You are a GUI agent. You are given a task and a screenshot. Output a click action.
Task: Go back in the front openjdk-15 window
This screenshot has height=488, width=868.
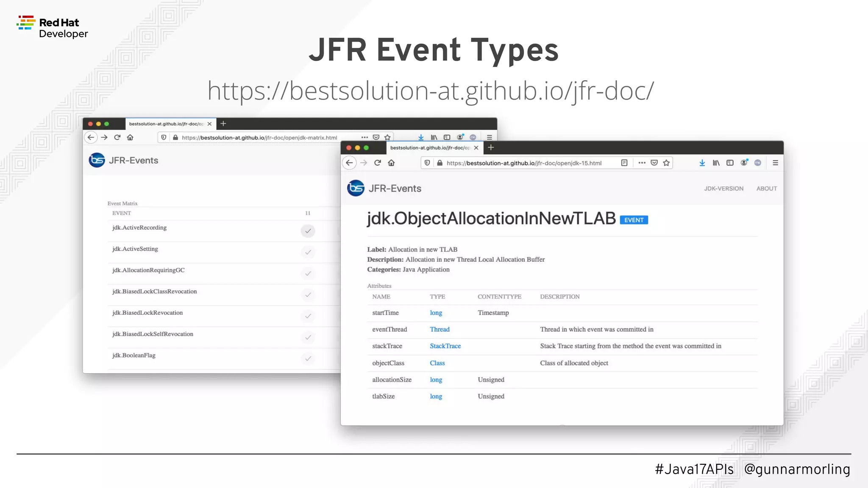349,163
